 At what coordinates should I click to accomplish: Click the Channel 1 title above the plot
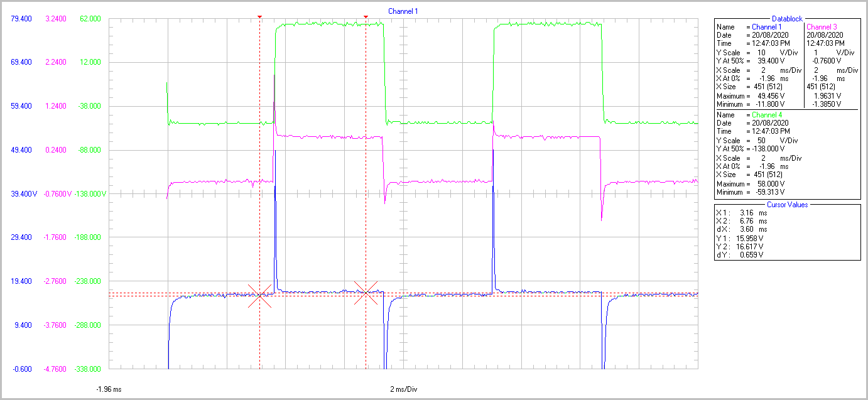[x=403, y=11]
